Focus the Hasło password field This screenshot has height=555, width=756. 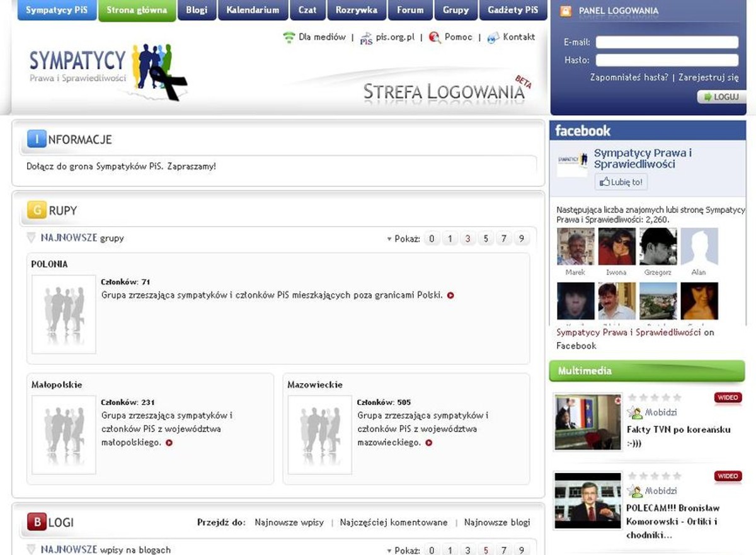pyautogui.click(x=667, y=60)
